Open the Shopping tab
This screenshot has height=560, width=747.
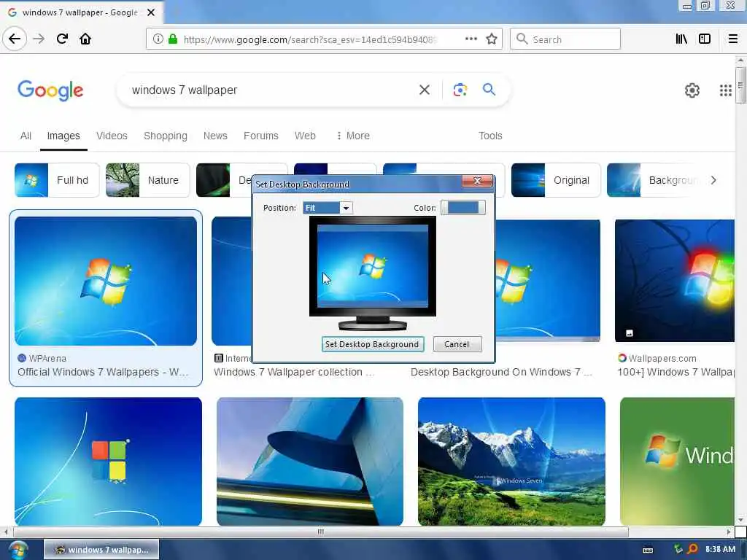tap(166, 136)
